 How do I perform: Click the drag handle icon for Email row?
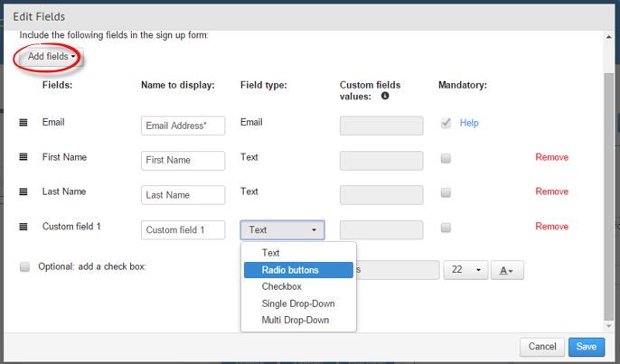pos(23,123)
